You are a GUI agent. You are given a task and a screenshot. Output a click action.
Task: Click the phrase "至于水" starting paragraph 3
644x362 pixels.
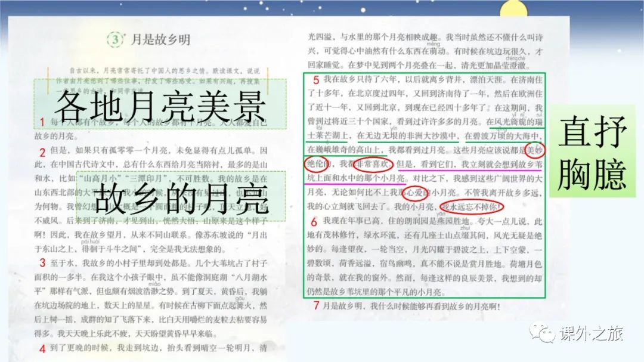click(x=62, y=263)
